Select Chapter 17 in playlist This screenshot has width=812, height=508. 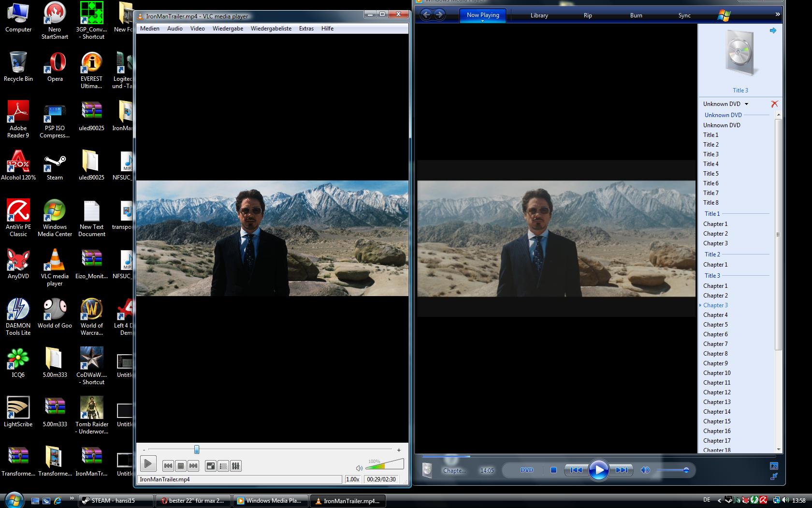click(x=717, y=441)
